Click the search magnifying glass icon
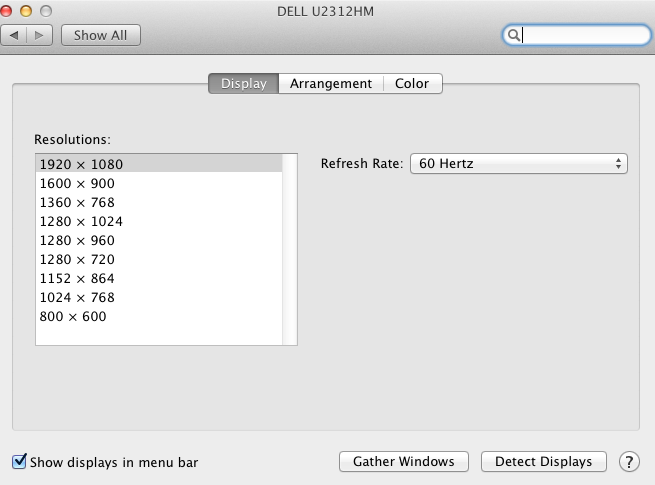This screenshot has width=655, height=485. tap(513, 35)
